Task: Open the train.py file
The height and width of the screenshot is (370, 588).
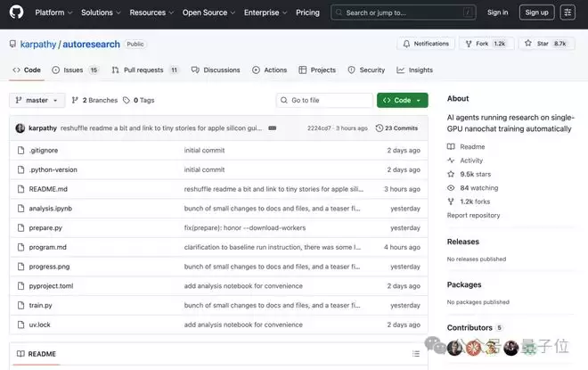Action: click(40, 305)
